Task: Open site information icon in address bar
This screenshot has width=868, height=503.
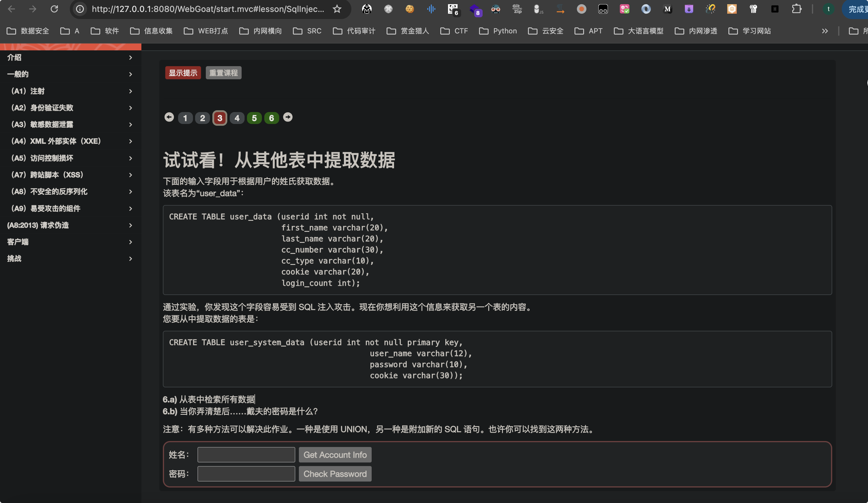Action: click(80, 9)
